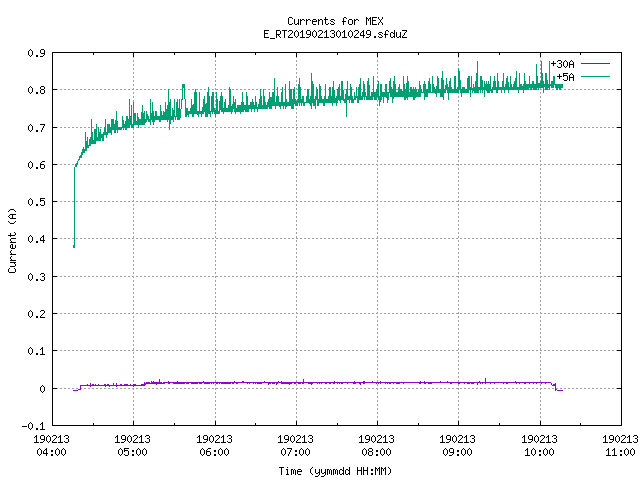Click the x-axis label 'Time (yymmdd HH:MM)'

(x=335, y=471)
